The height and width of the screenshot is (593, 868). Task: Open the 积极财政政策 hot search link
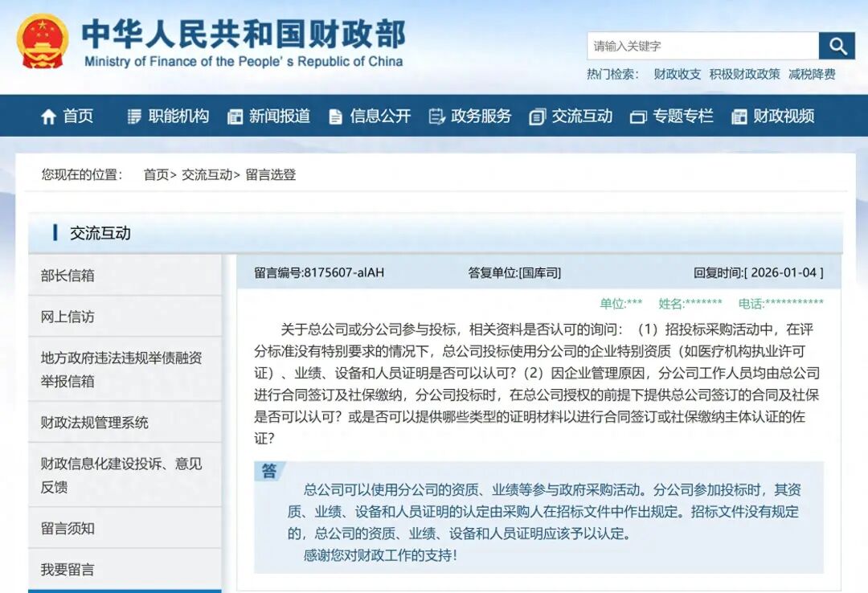point(744,74)
